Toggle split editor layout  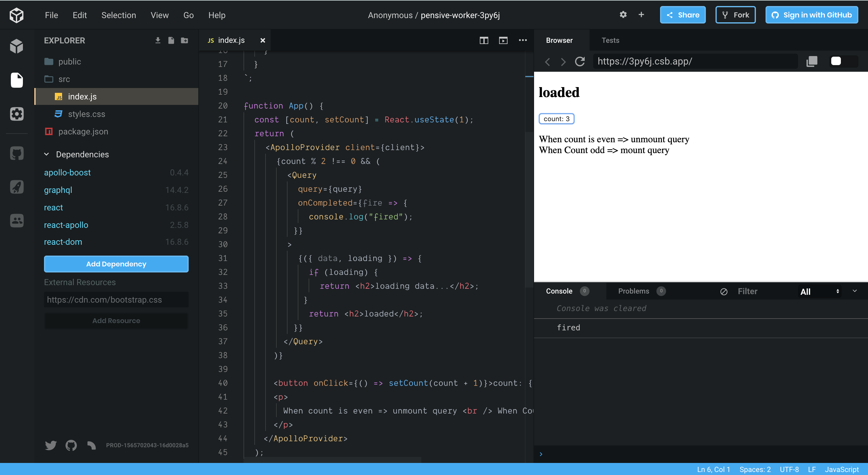tap(483, 40)
